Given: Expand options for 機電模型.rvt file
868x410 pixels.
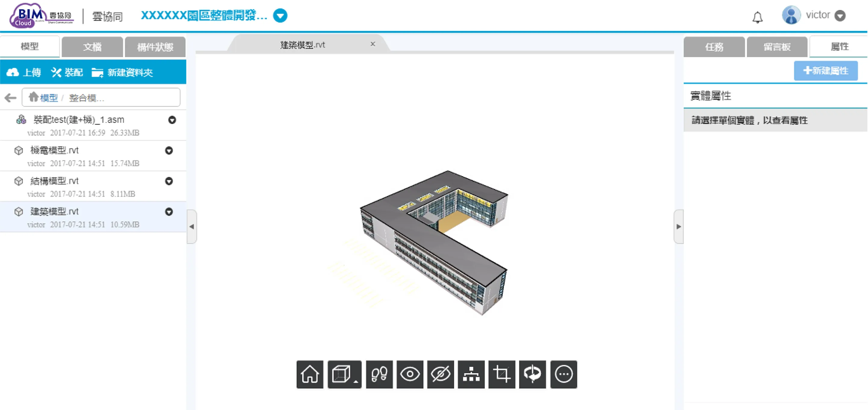Looking at the screenshot, I should pyautogui.click(x=169, y=151).
